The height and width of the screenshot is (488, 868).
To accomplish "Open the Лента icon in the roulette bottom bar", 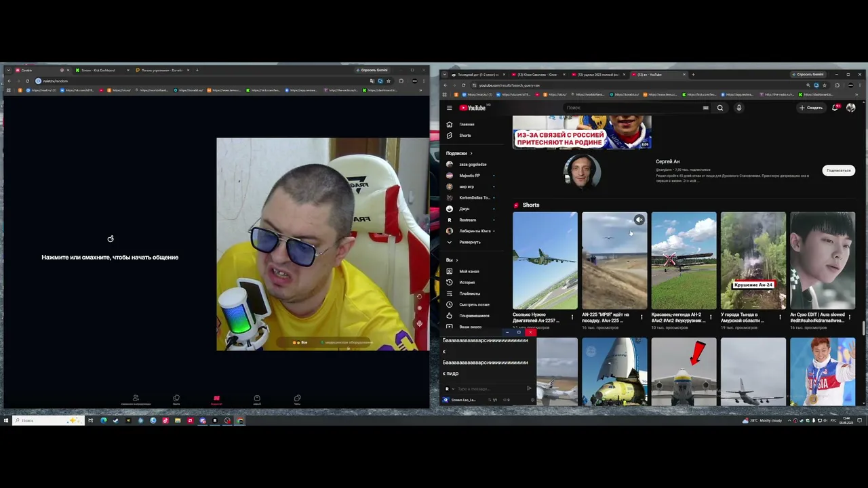I will click(176, 399).
